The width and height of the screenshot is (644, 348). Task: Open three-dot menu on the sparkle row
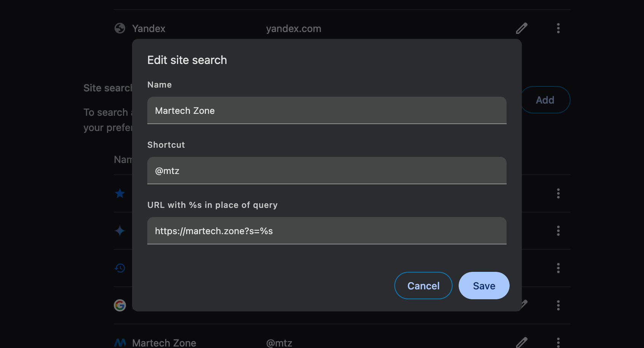click(x=558, y=231)
